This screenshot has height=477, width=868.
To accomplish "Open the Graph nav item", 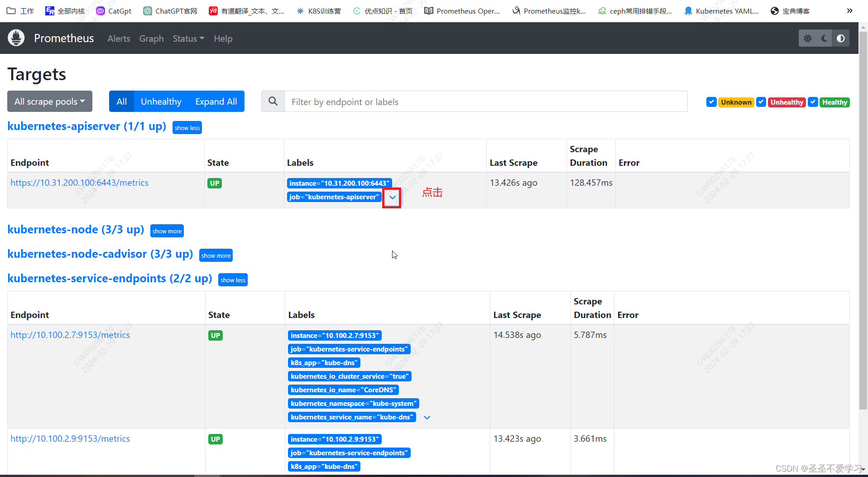I will point(151,39).
